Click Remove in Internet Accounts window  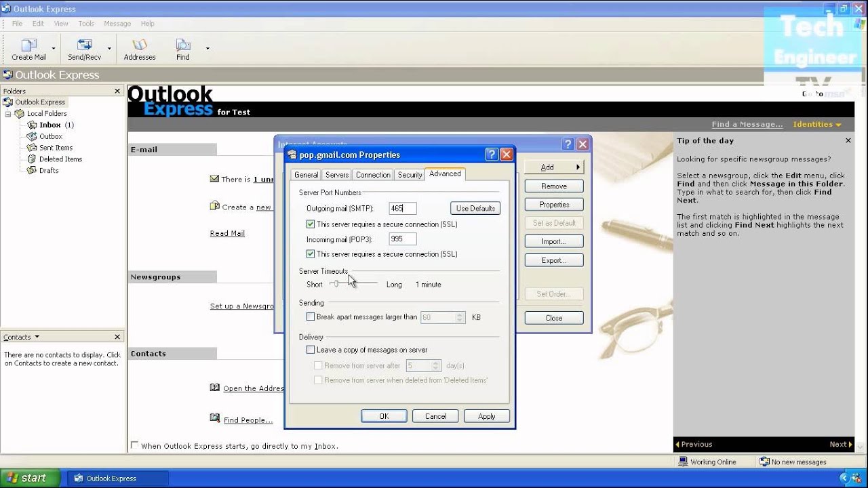click(554, 186)
